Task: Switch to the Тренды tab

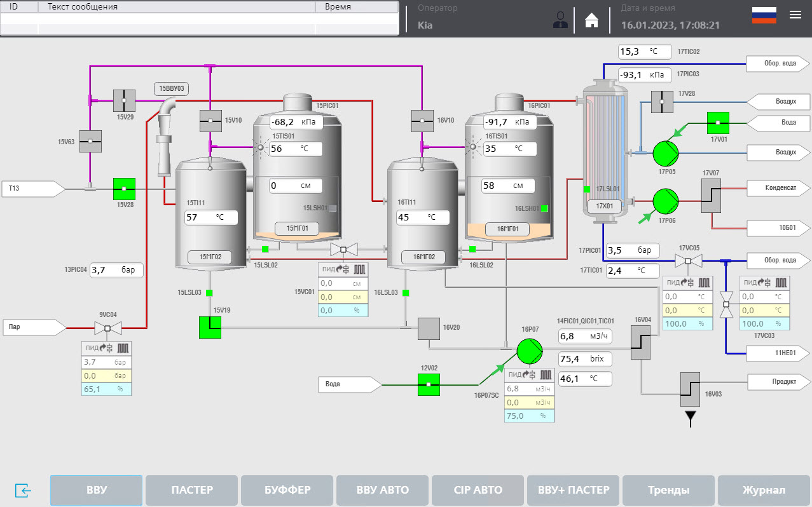Action: pos(668,490)
